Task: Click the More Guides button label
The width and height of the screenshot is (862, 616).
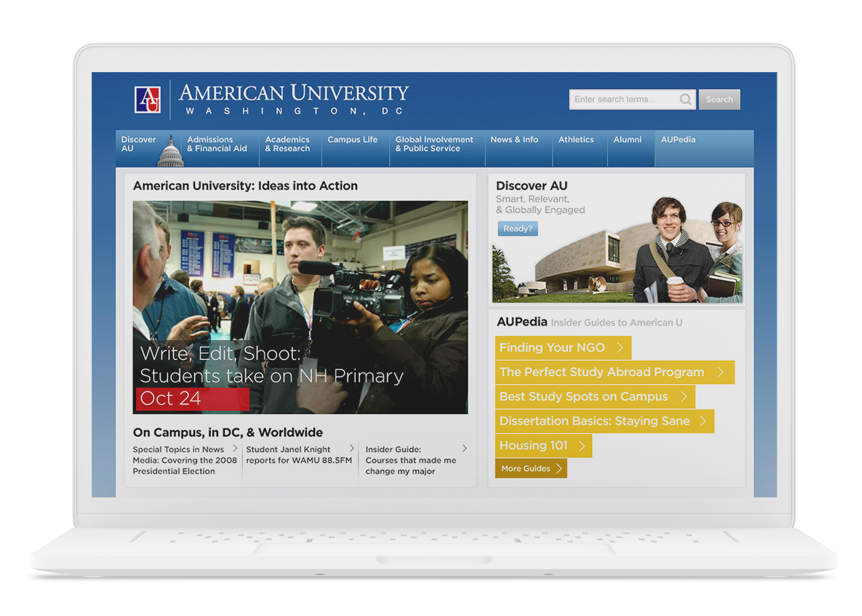Action: (x=526, y=469)
